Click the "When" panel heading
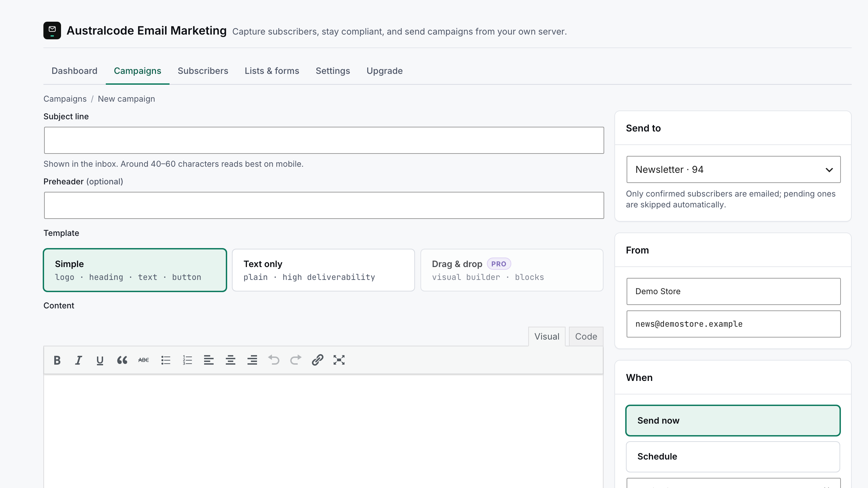868x488 pixels. (x=639, y=378)
